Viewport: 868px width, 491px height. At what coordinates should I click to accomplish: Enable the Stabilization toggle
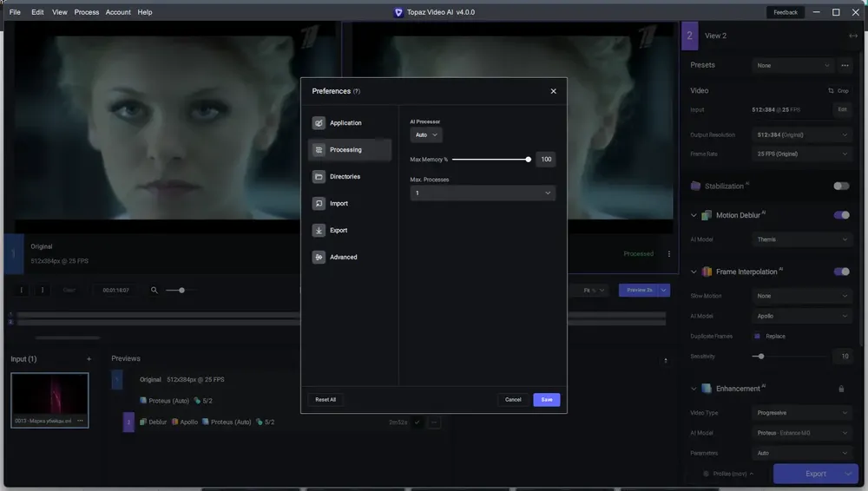click(841, 186)
